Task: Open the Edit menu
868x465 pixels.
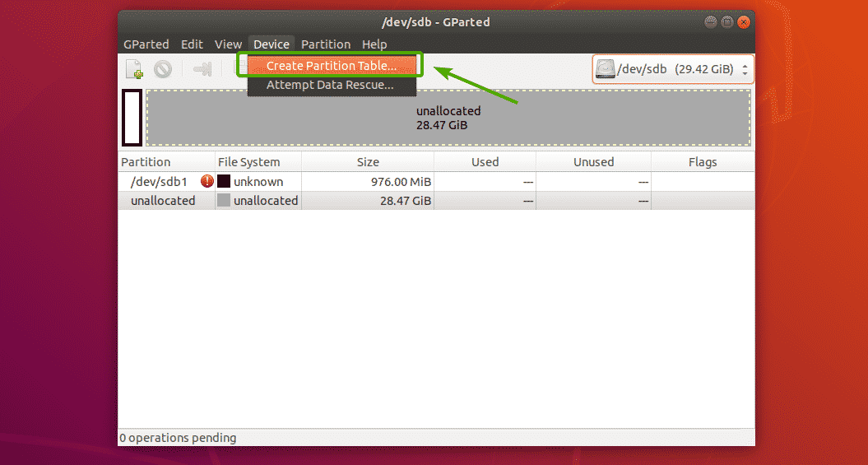Action: point(192,44)
